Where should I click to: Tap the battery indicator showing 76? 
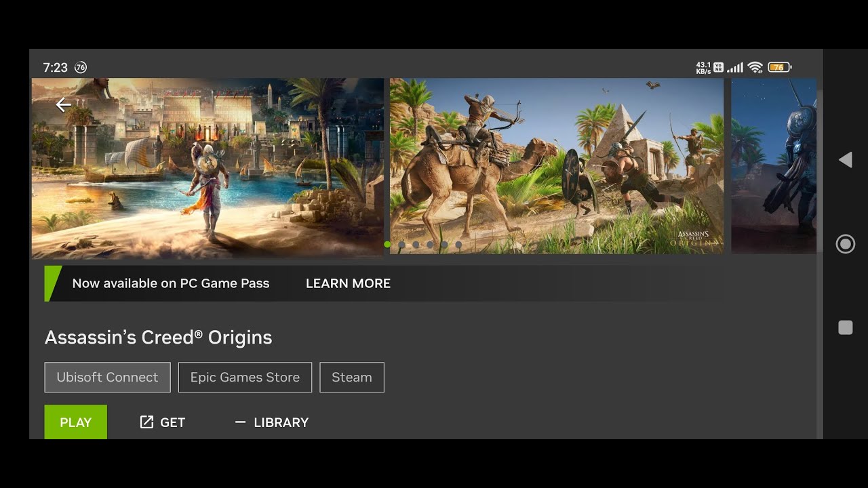coord(780,67)
